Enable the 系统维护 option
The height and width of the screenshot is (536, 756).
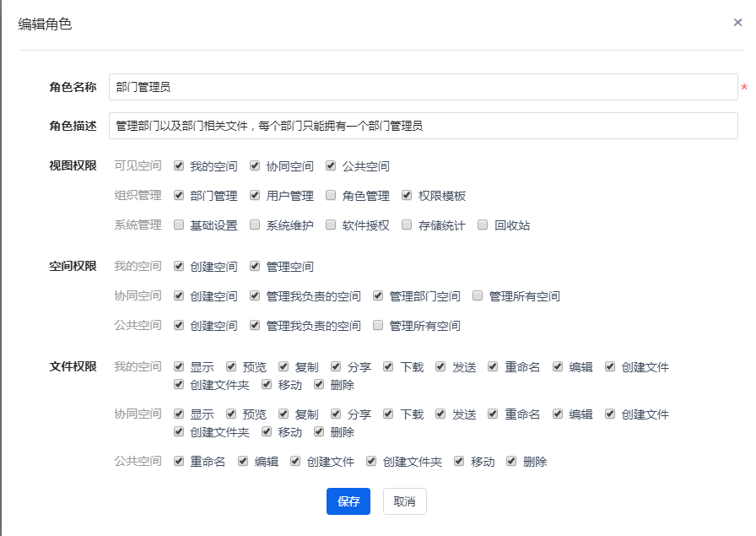(255, 225)
